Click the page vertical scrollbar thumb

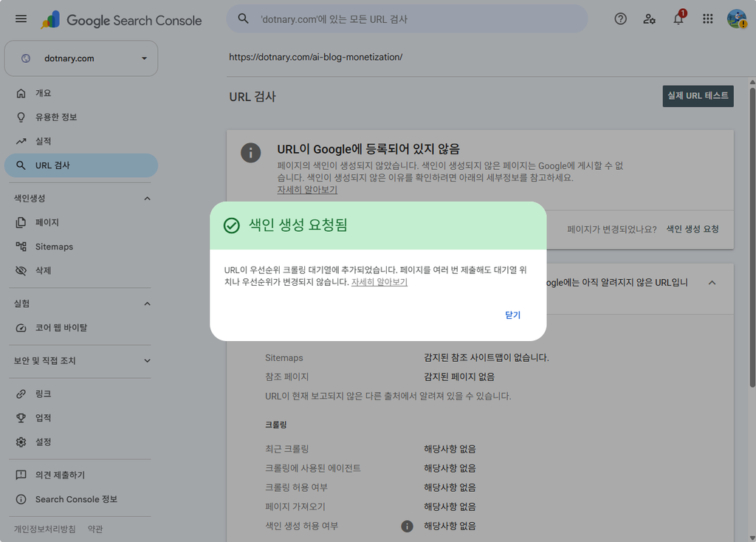pyautogui.click(x=752, y=236)
